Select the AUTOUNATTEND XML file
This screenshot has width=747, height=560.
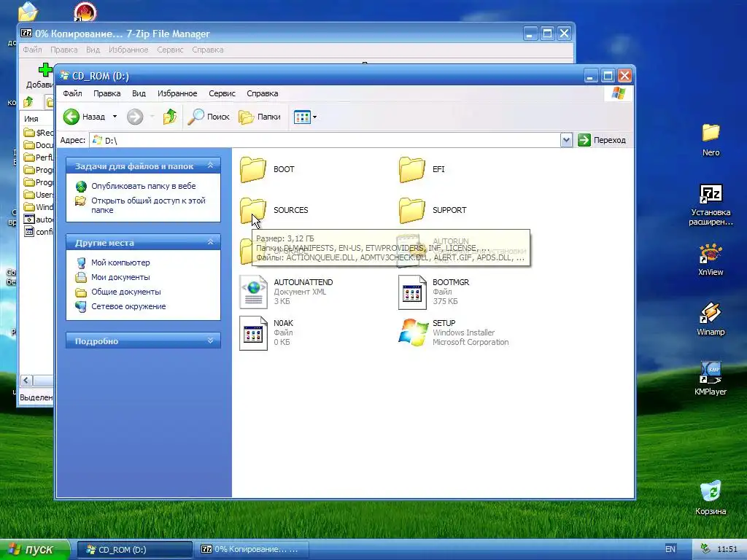pos(286,292)
